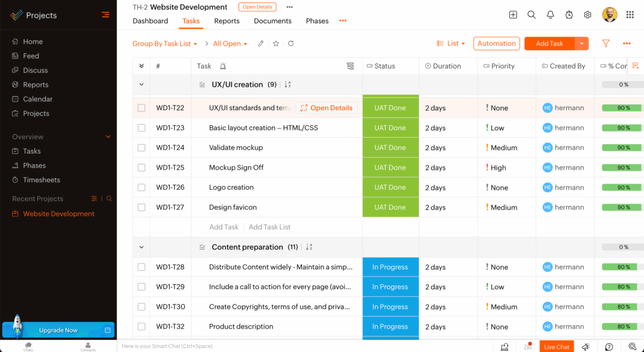Open Chats in bottom bar
The width and height of the screenshot is (644, 352).
point(28,347)
